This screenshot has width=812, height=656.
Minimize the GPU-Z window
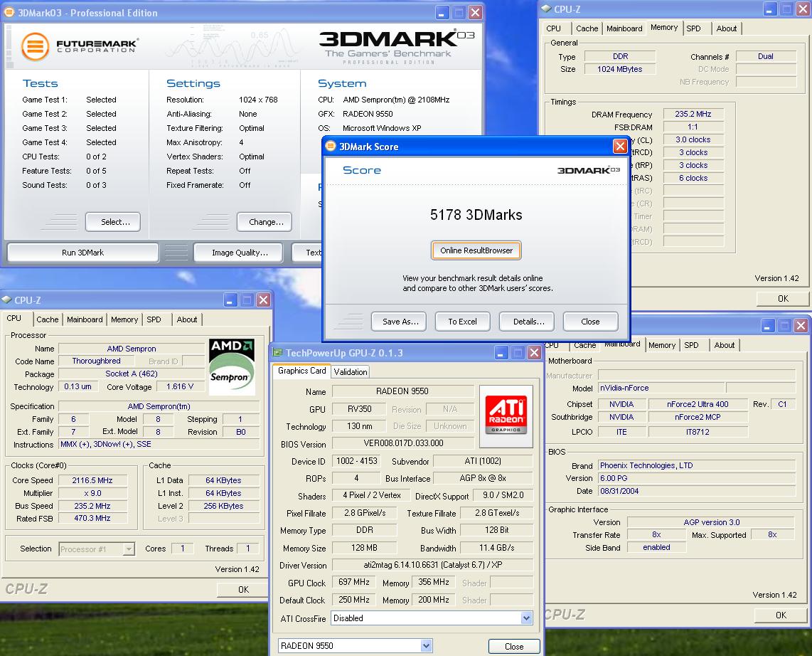click(501, 353)
